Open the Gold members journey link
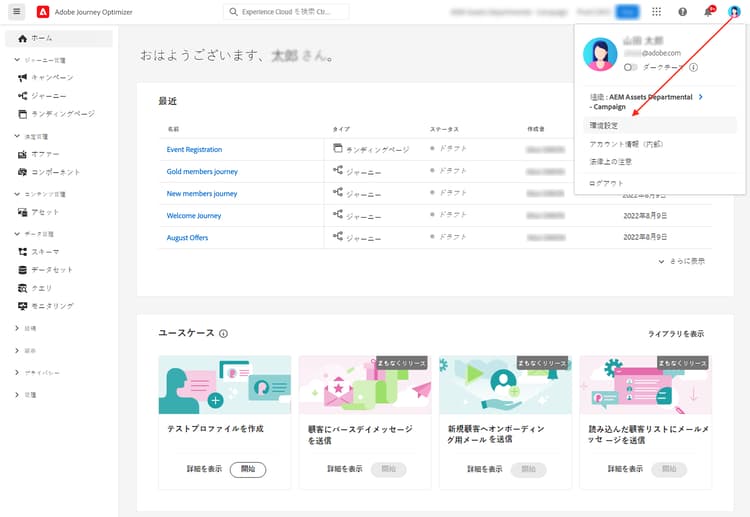The image size is (750, 517). pyautogui.click(x=202, y=172)
